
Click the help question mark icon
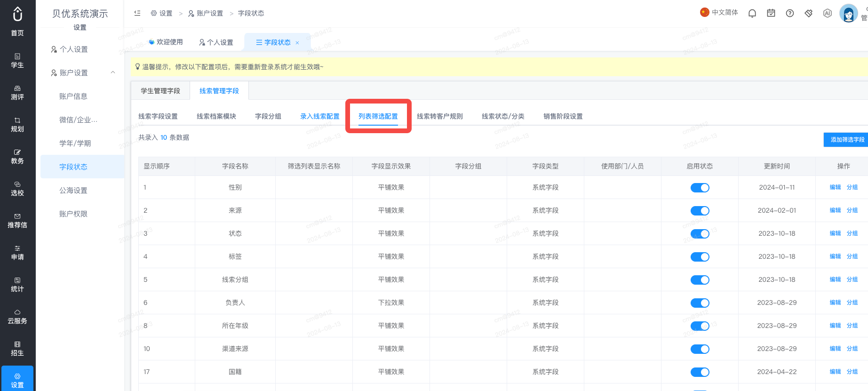tap(790, 13)
